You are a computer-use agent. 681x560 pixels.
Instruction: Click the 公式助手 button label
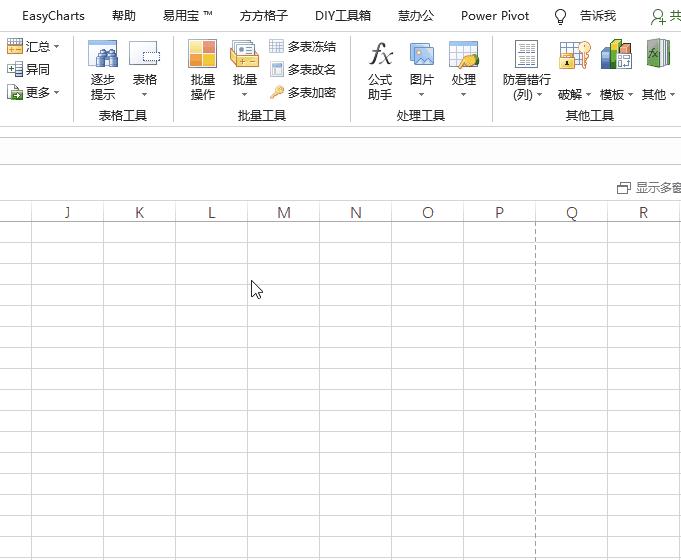pyautogui.click(x=380, y=87)
